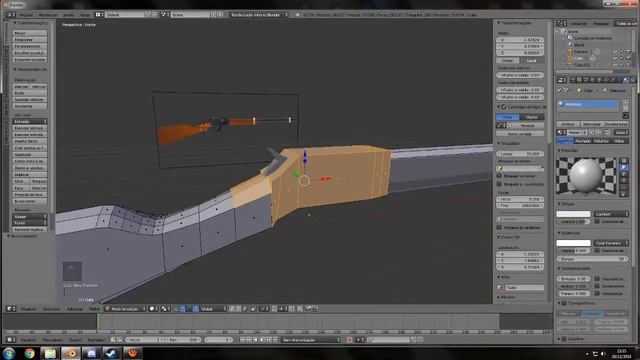640x360 pixels.
Task: Open Steam from the taskbar
Action: [111, 353]
